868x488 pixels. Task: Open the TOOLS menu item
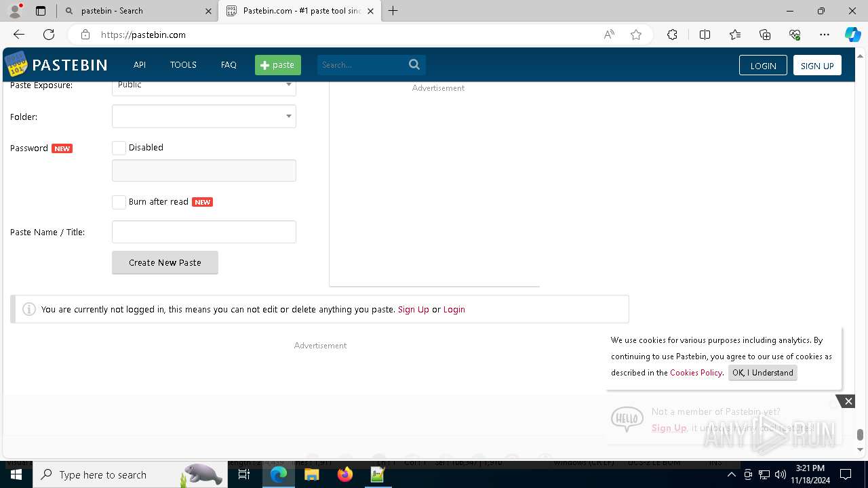[x=183, y=65]
